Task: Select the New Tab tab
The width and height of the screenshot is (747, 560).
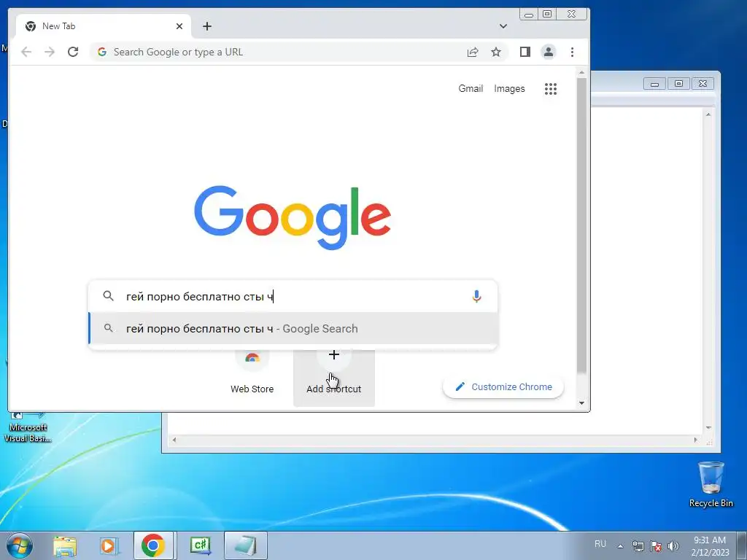Action: [x=104, y=26]
